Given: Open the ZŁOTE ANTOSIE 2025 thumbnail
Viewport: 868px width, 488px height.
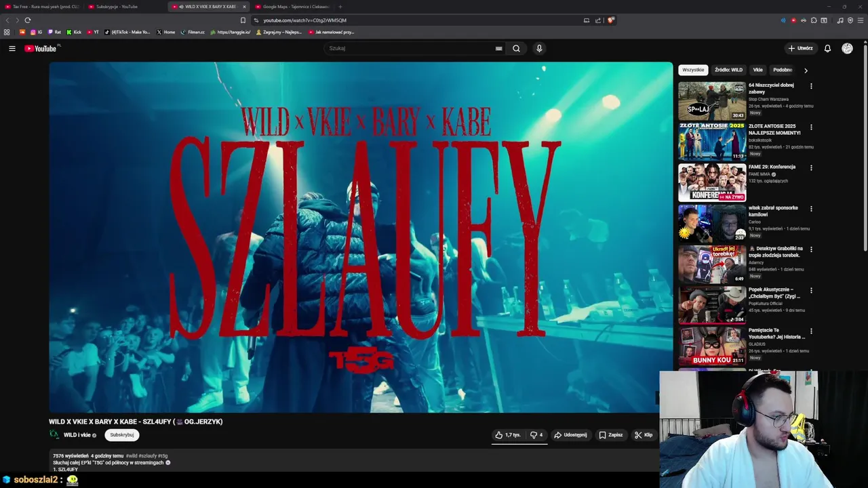Looking at the screenshot, I should [x=712, y=142].
